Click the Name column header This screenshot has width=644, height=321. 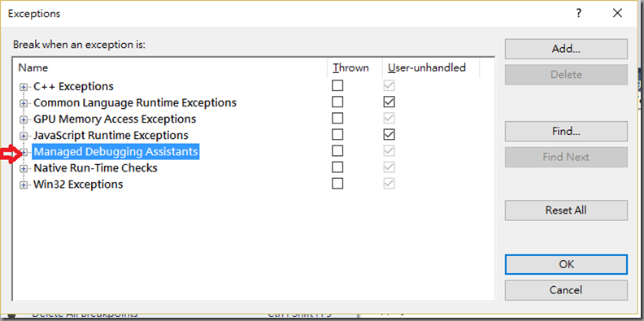[171, 67]
